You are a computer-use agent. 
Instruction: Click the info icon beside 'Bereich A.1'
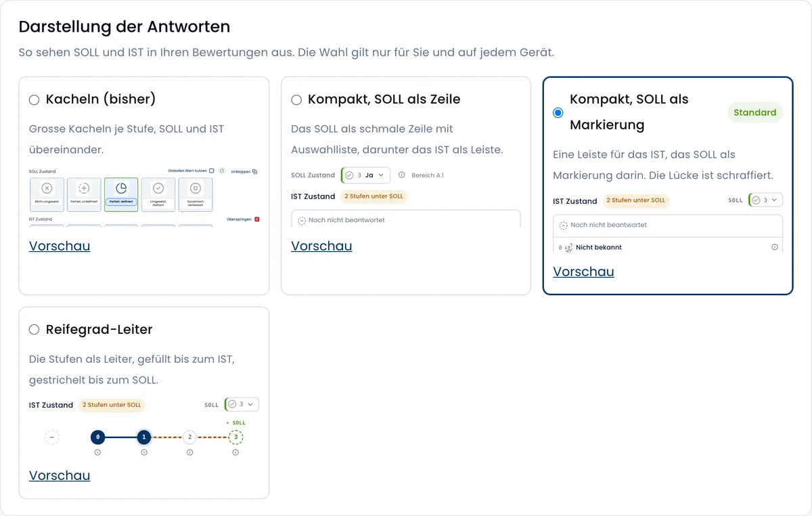pos(402,175)
